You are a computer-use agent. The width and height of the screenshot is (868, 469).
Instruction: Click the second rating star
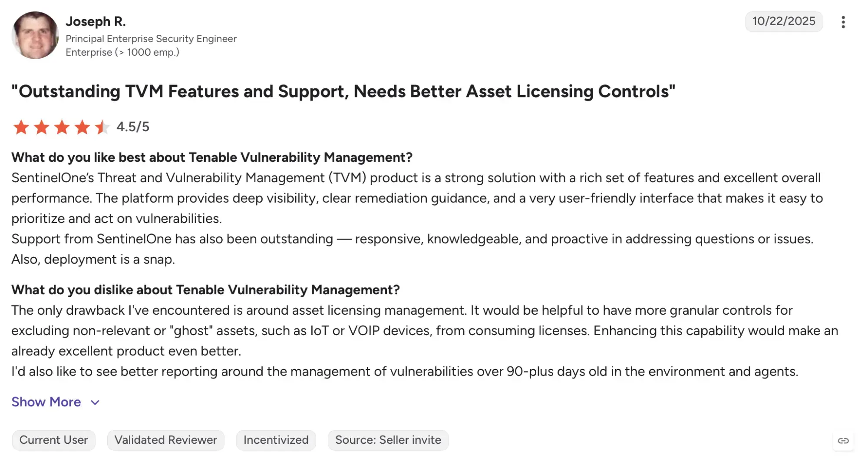[41, 127]
